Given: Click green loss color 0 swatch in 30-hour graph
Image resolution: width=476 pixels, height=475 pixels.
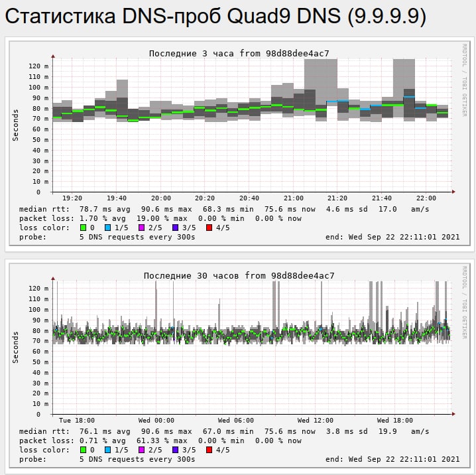Looking at the screenshot, I should click(83, 450).
